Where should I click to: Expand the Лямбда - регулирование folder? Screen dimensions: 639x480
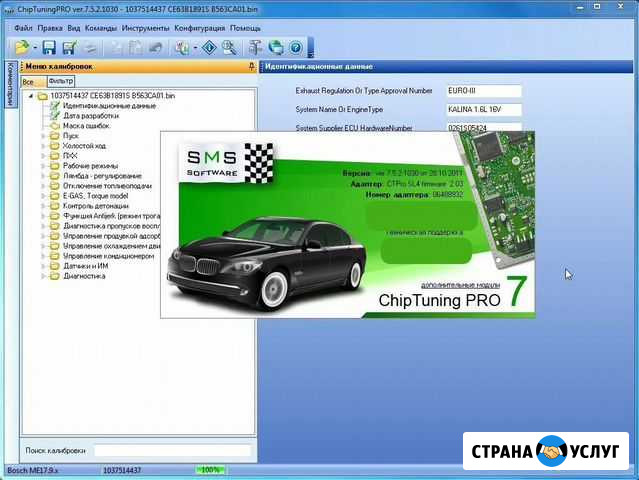43,176
